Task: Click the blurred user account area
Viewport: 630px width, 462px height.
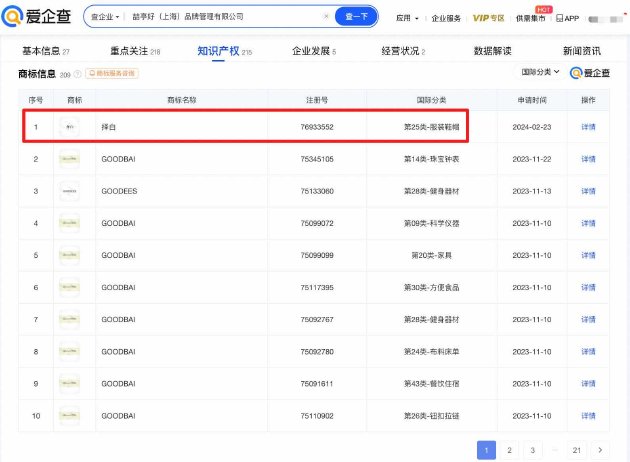Action: coord(606,19)
